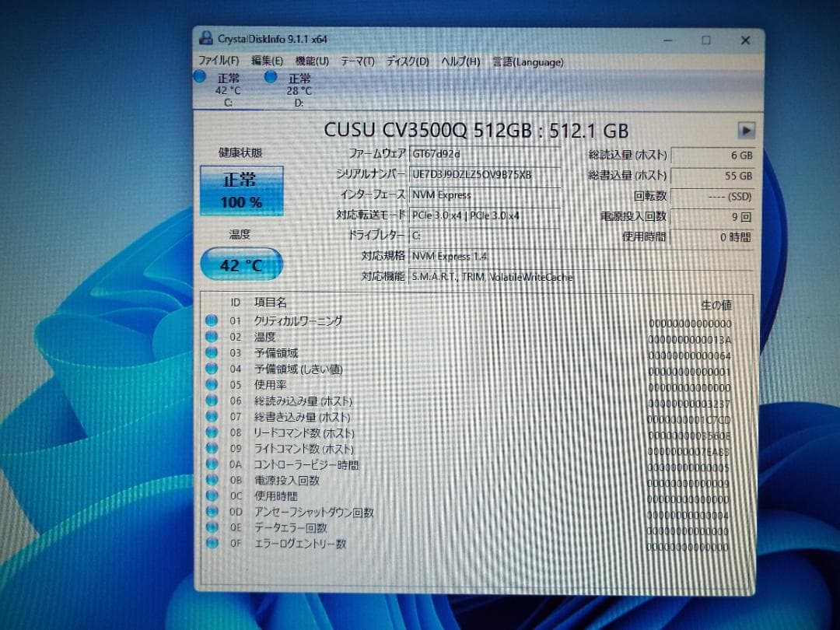Open the テーマ(T) menu

tap(359, 61)
